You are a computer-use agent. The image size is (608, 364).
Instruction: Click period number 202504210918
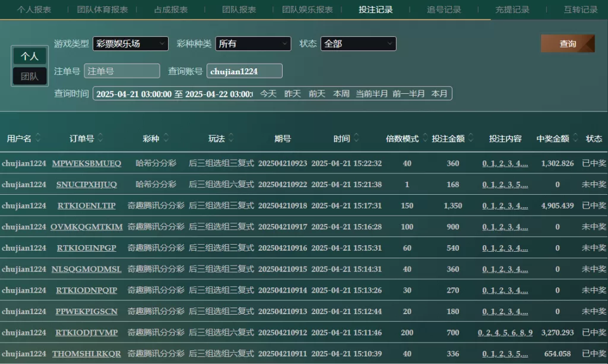(x=283, y=205)
